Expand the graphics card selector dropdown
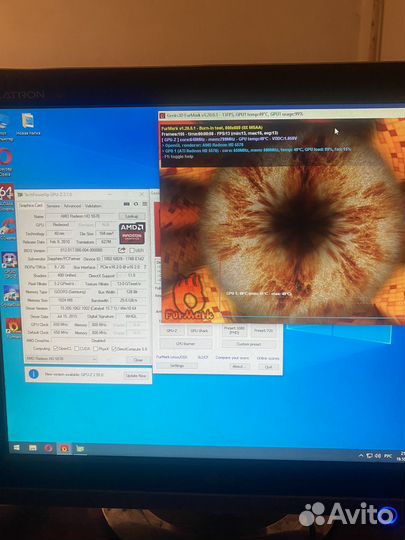405x540 pixels. click(61, 359)
